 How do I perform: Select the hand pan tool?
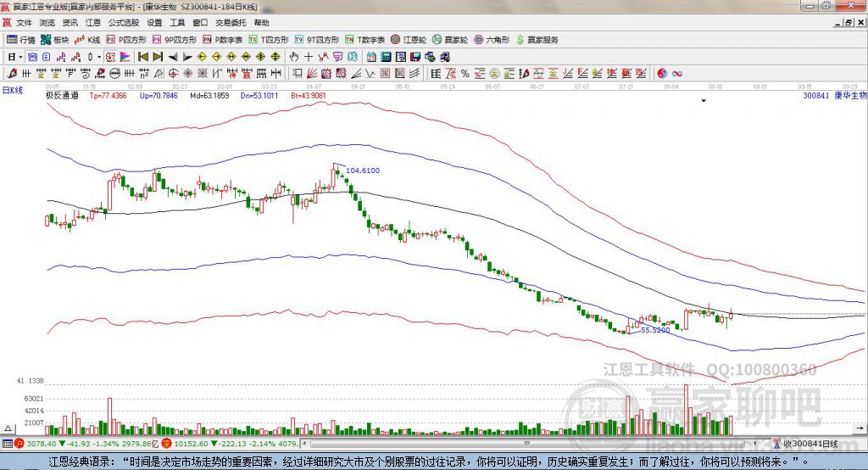(294, 57)
